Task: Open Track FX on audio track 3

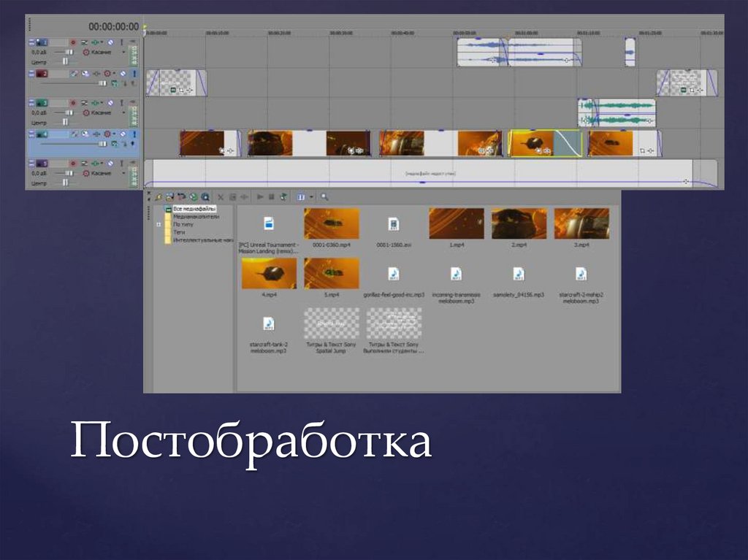Action: pos(84,103)
